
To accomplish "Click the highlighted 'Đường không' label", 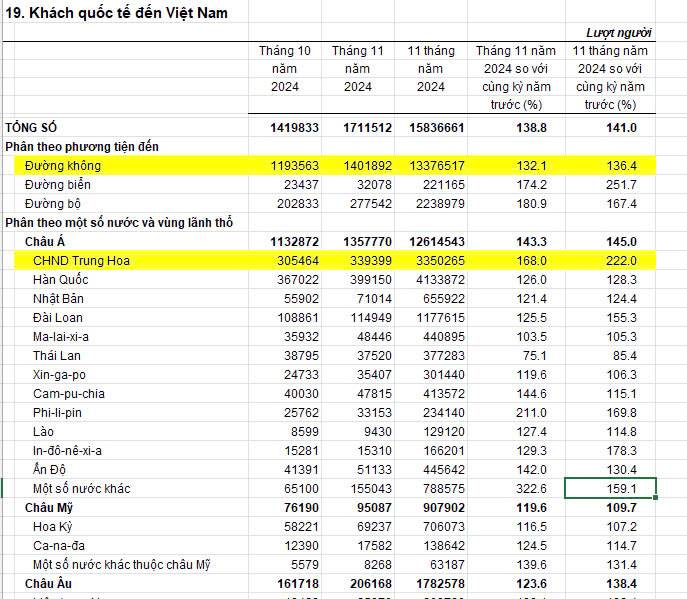I will click(x=63, y=166).
